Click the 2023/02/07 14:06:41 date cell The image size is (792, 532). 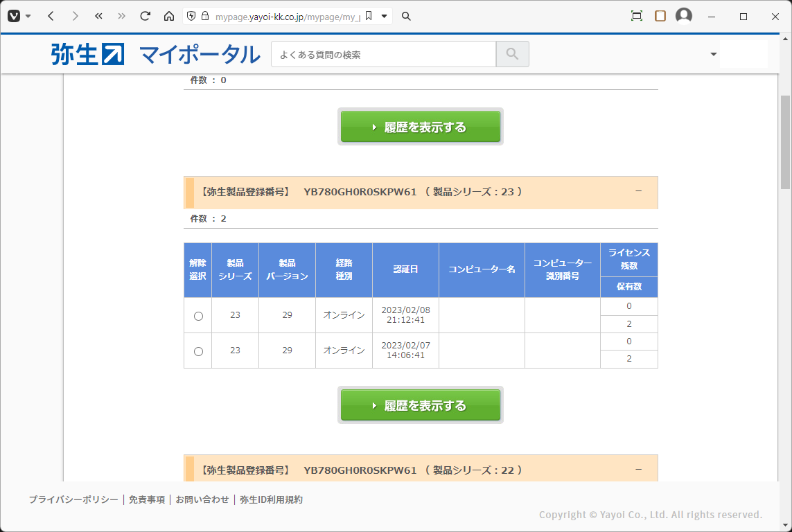click(405, 351)
